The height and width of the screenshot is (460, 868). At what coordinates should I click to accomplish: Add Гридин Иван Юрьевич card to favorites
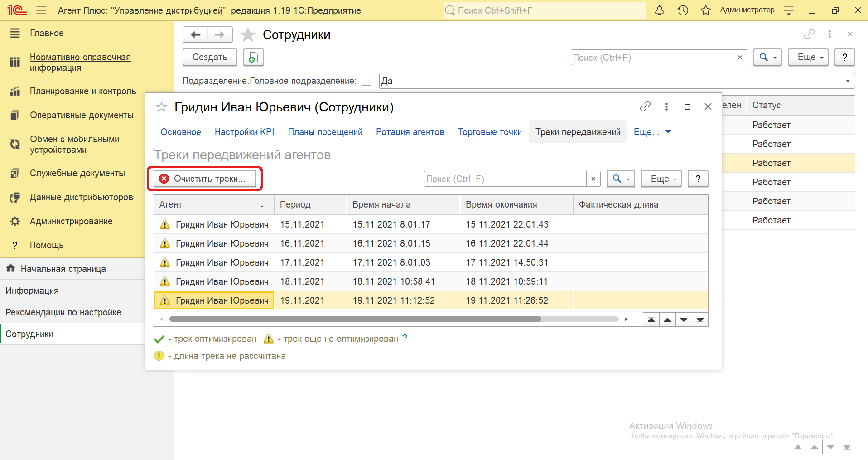(161, 107)
